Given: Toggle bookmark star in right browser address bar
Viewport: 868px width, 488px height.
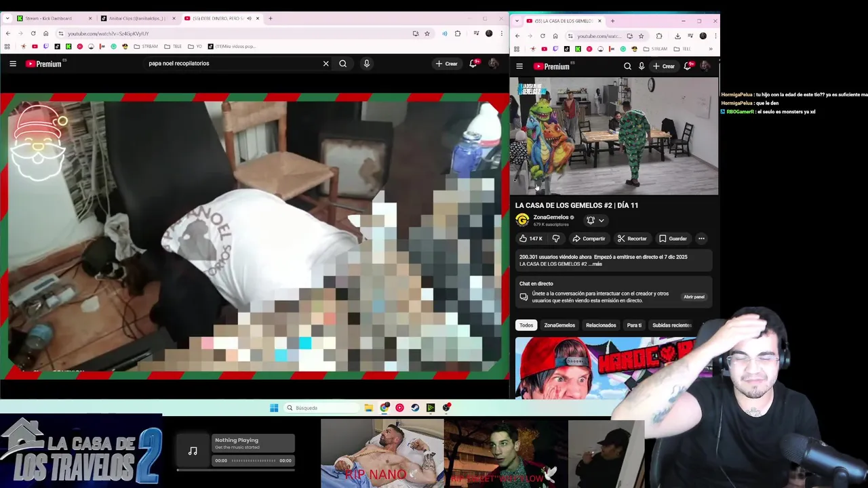Looking at the screenshot, I should click(x=641, y=36).
